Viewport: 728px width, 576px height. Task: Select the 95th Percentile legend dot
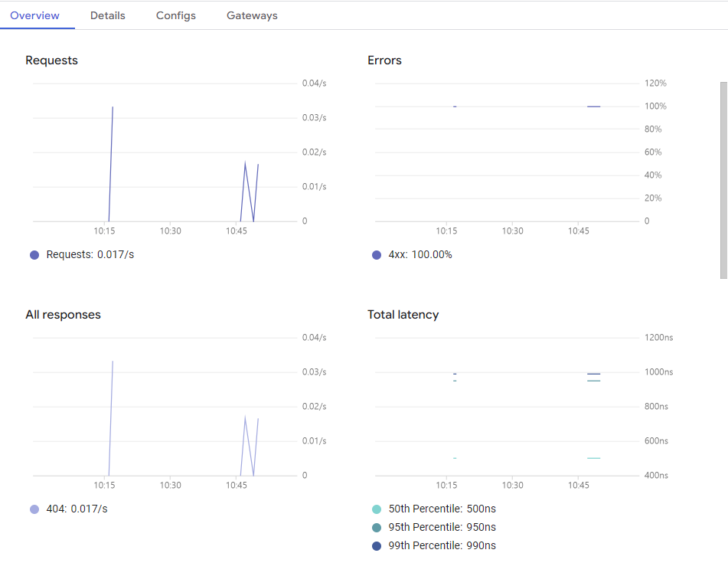pyautogui.click(x=377, y=527)
